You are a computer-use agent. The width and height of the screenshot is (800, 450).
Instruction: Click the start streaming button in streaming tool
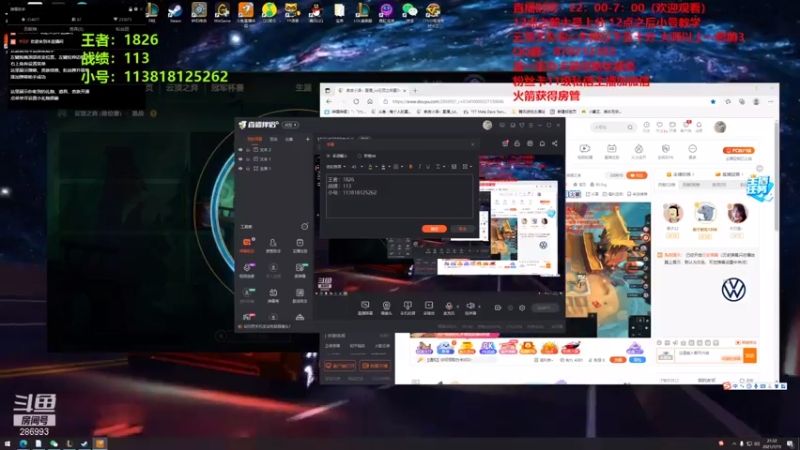545,308
